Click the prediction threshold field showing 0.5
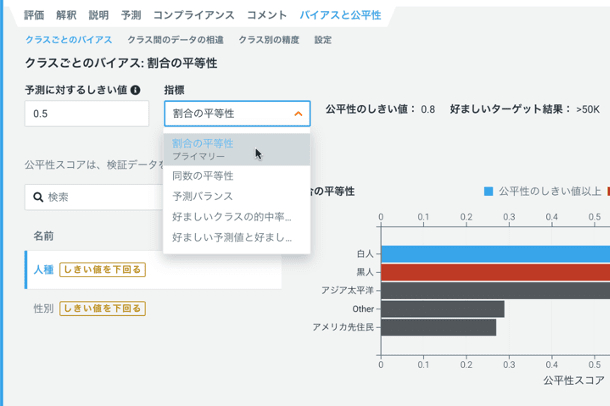Viewport: 610px width, 406px height. [86, 114]
